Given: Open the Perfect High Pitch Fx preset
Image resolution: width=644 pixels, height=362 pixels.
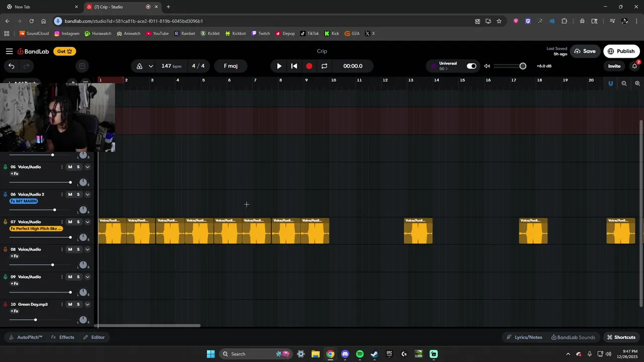Looking at the screenshot, I should tap(36, 229).
